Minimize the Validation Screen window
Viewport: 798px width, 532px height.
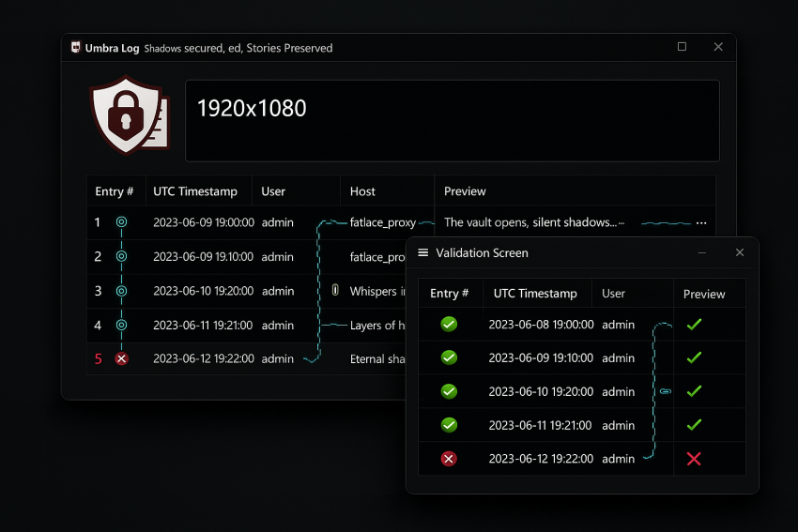(703, 252)
